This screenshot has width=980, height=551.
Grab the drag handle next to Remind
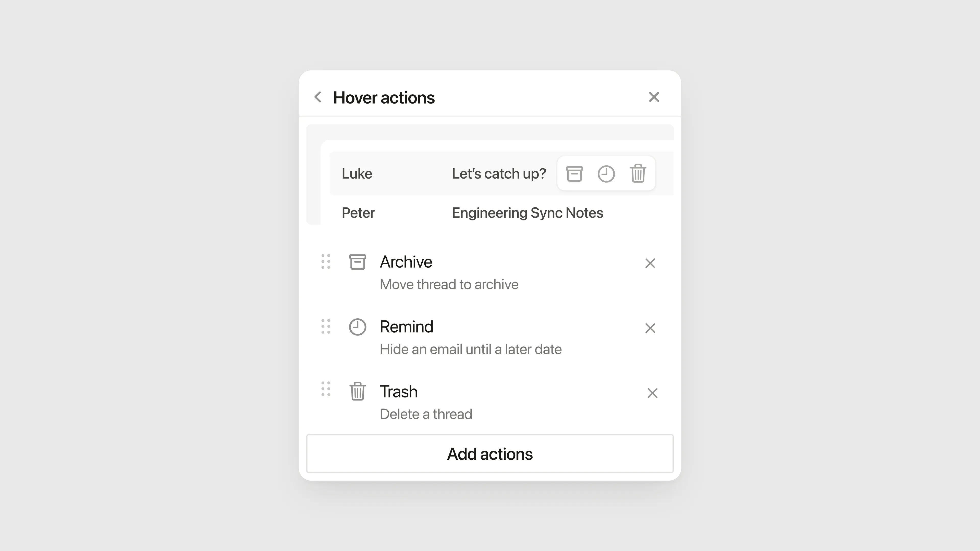click(x=325, y=326)
